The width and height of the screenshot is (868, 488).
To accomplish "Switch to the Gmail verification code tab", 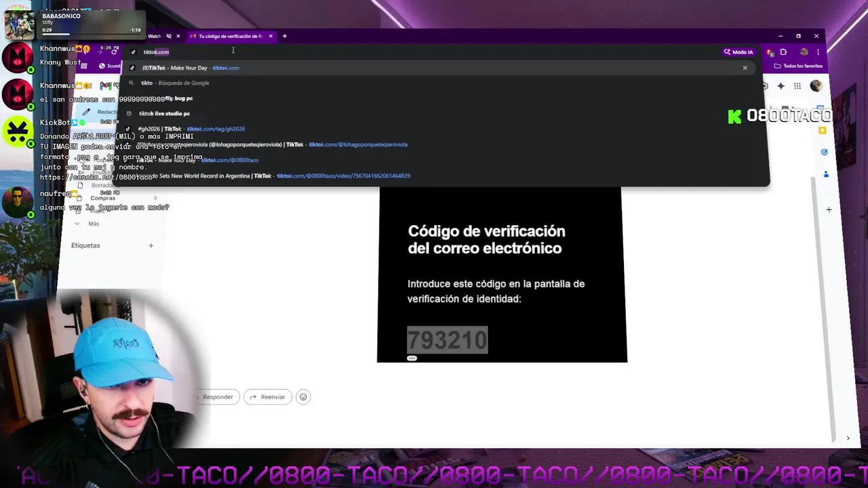I will point(231,36).
